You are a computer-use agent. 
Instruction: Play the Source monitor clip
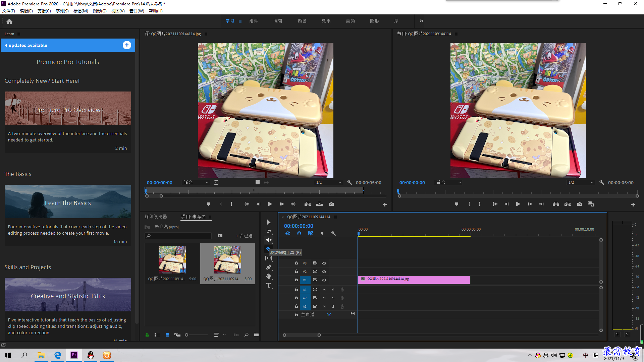pos(270,204)
